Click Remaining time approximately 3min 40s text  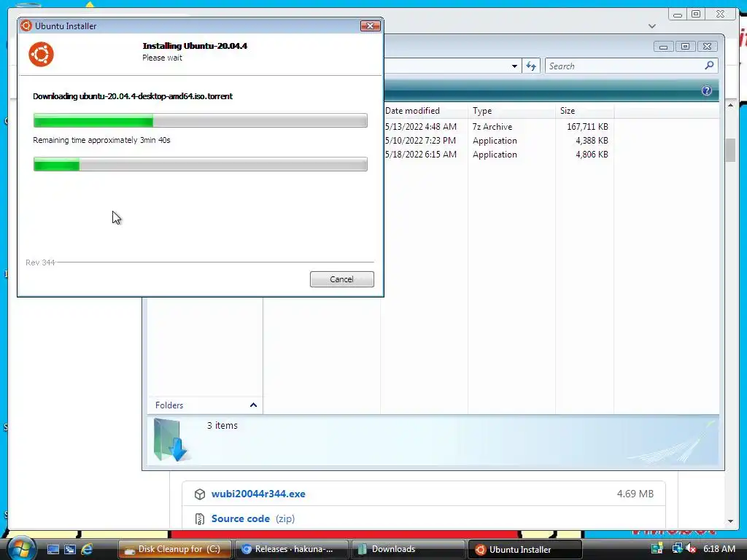tap(101, 140)
